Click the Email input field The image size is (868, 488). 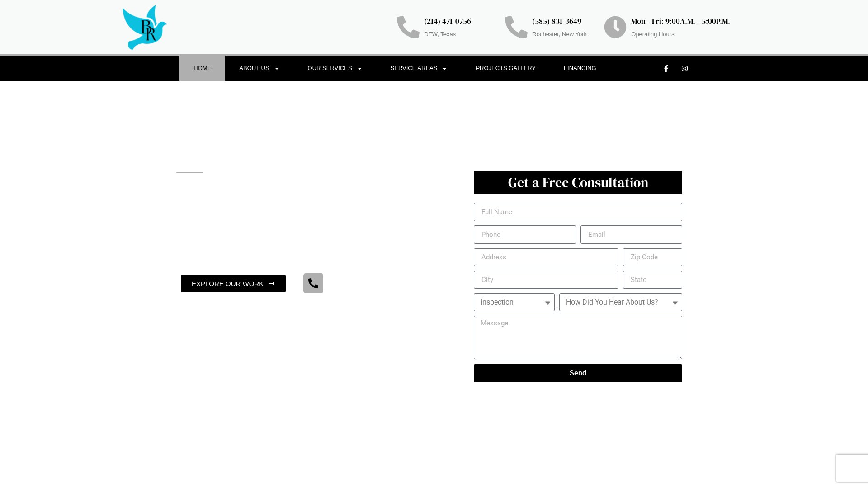(x=631, y=235)
